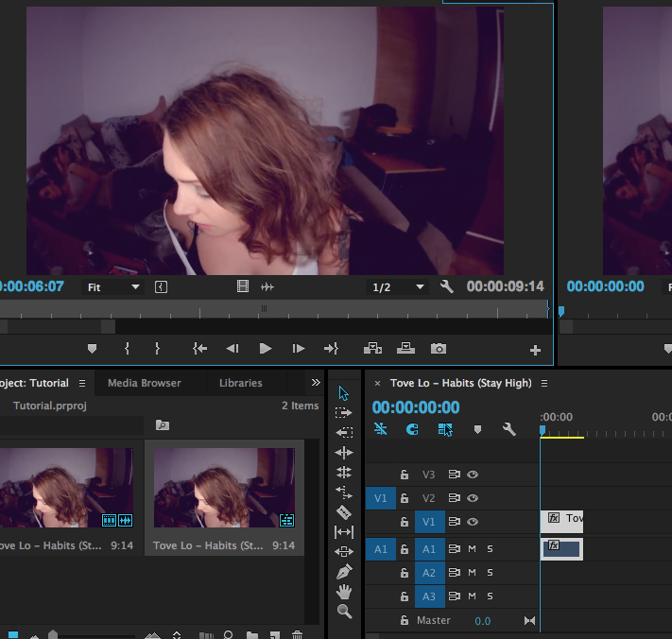This screenshot has height=639, width=672.
Task: Close Tove Lo sequence tab
Action: pyautogui.click(x=377, y=383)
